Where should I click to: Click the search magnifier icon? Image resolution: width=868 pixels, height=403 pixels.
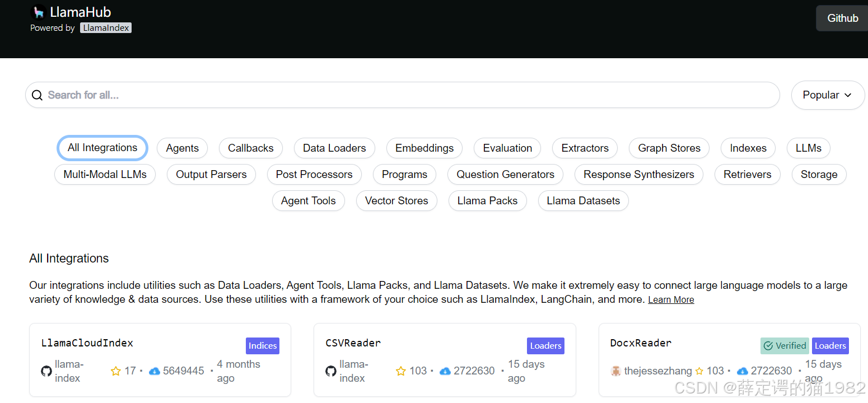click(x=37, y=95)
